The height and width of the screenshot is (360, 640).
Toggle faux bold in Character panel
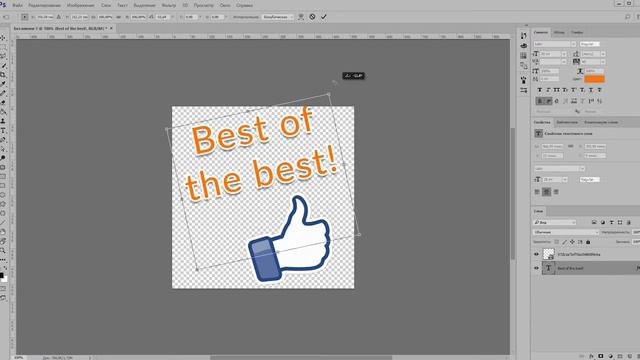pos(540,90)
